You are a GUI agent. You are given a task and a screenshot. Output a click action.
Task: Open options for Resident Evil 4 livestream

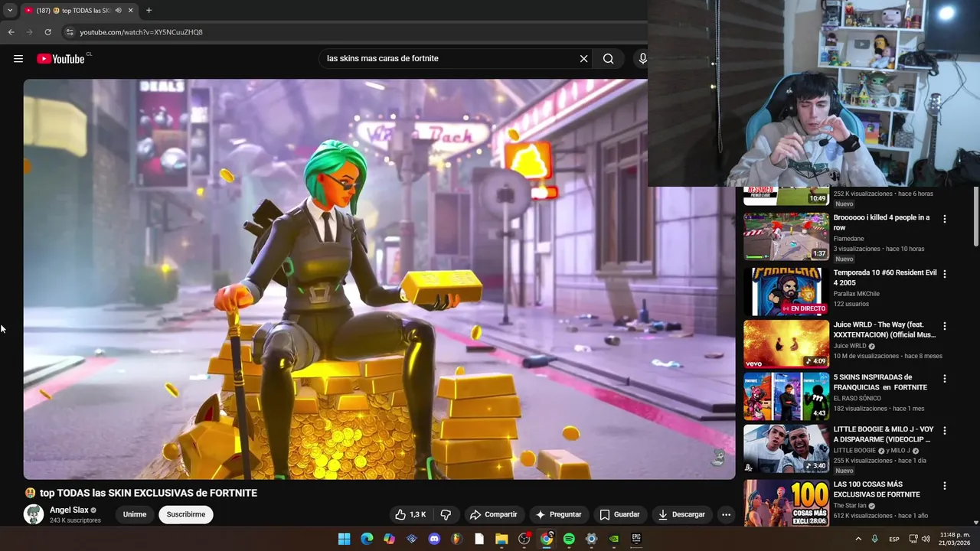[944, 274]
